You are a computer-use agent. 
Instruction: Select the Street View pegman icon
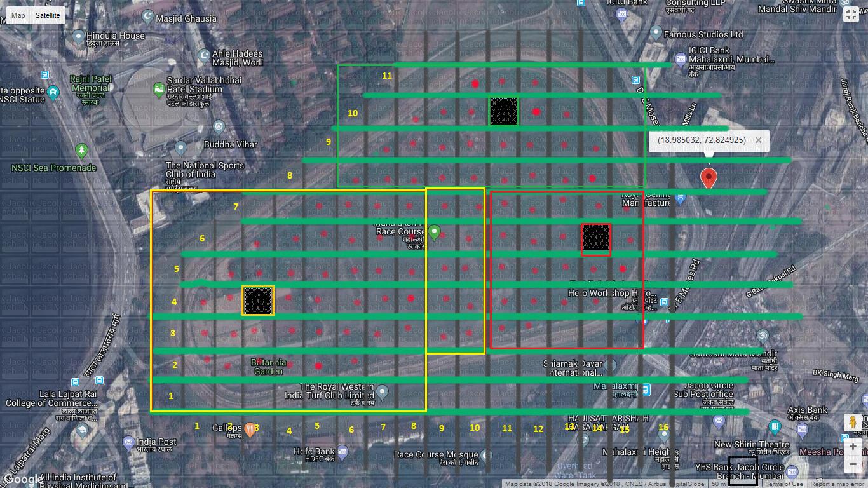point(853,422)
